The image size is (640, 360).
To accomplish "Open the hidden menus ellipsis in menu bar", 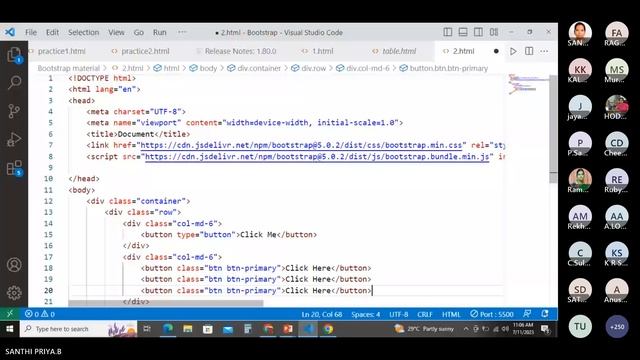I will 182,32.
